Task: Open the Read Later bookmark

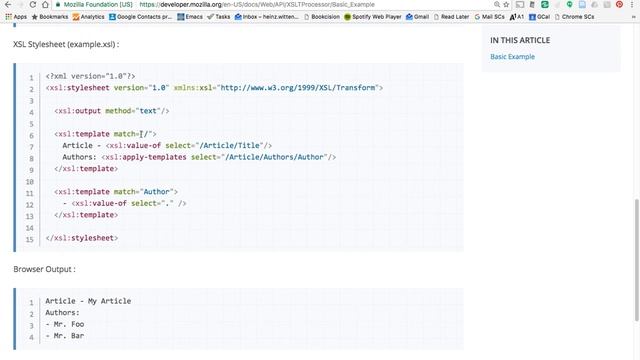Action: (451, 17)
